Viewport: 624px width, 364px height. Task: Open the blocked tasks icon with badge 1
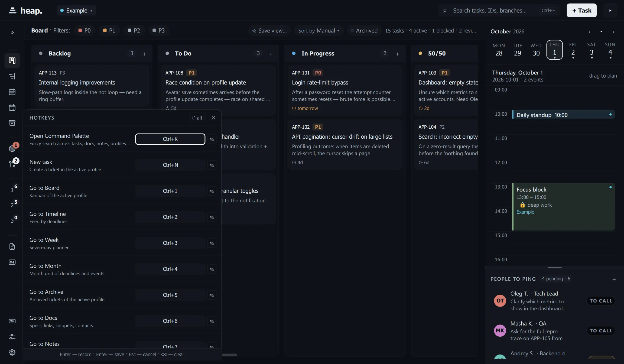13,148
